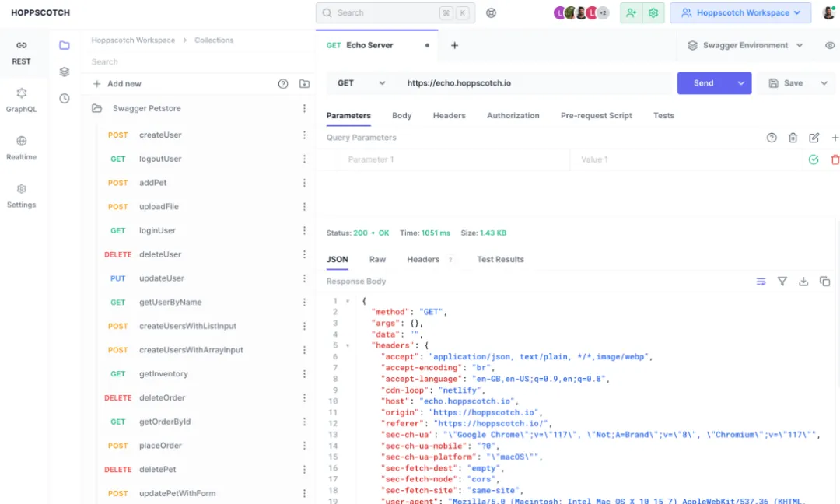Copy the response body
Viewport: 840px width, 504px height.
pyautogui.click(x=824, y=282)
